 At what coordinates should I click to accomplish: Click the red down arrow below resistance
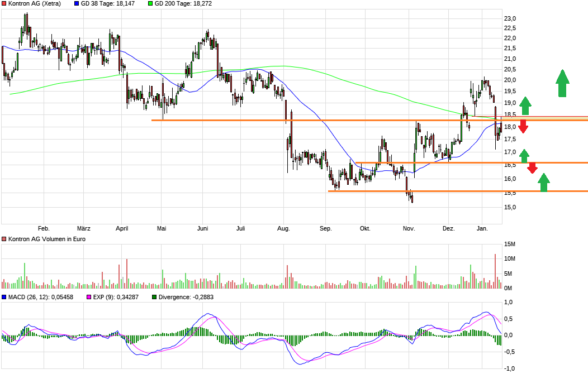(523, 126)
